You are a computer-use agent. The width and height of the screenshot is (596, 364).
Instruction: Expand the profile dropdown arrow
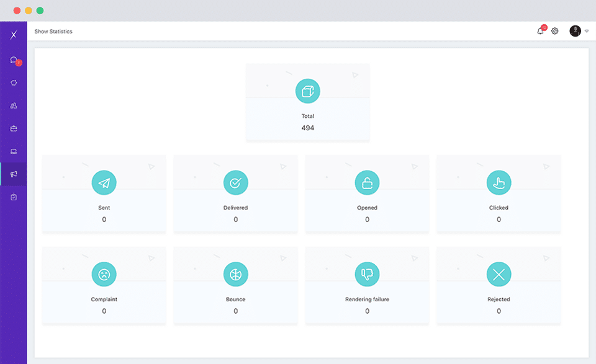click(x=587, y=32)
